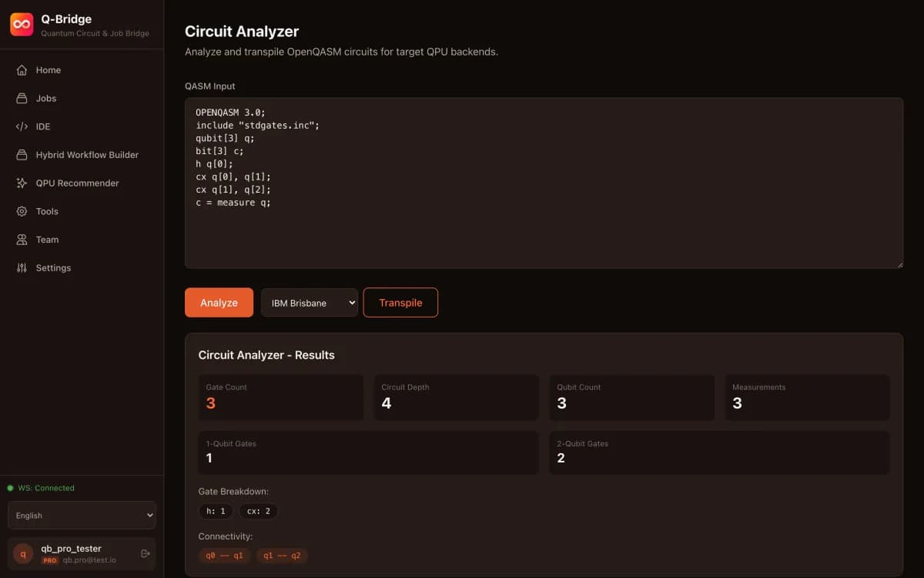Viewport: 924px width, 578px height.
Task: Click the Gate Count result card
Action: click(x=281, y=398)
